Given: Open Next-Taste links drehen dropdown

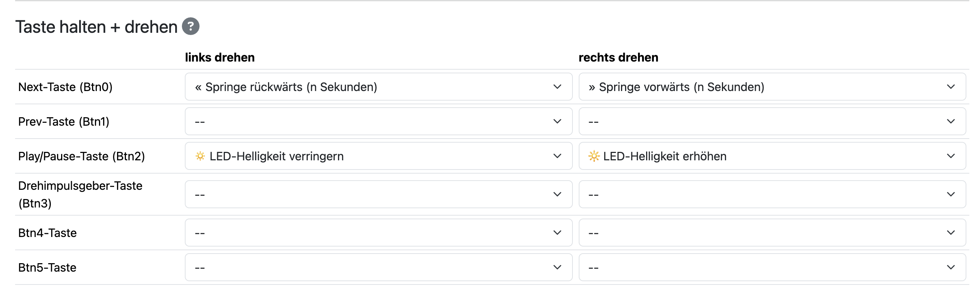Looking at the screenshot, I should tap(378, 87).
